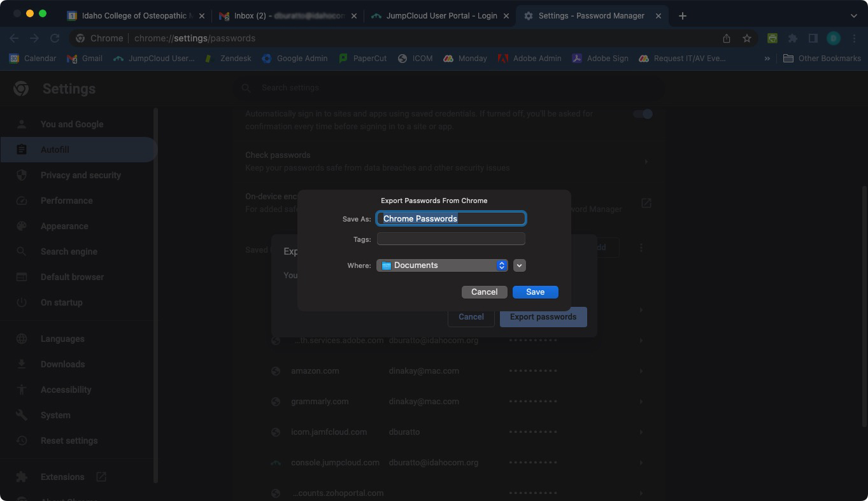Click the Export passwords button behind dialog
The width and height of the screenshot is (868, 501).
pos(543,316)
